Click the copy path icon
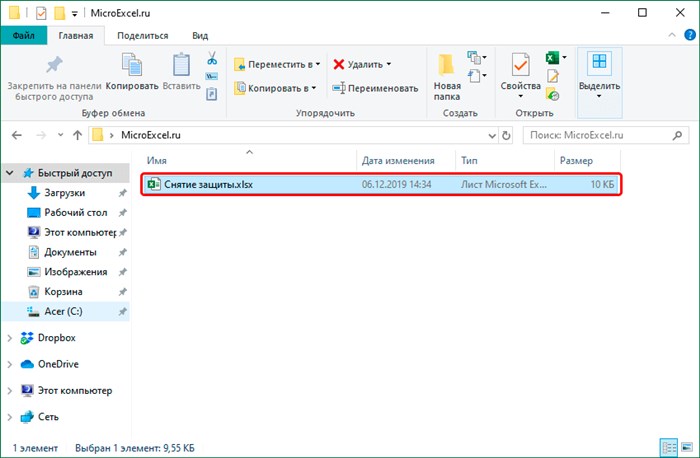The image size is (700, 458). click(212, 76)
